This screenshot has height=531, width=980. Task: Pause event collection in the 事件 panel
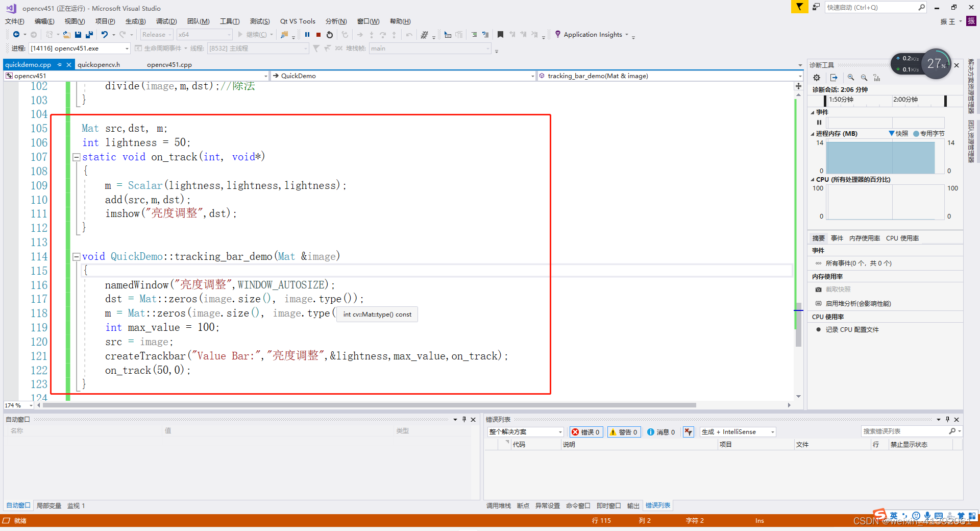point(819,123)
